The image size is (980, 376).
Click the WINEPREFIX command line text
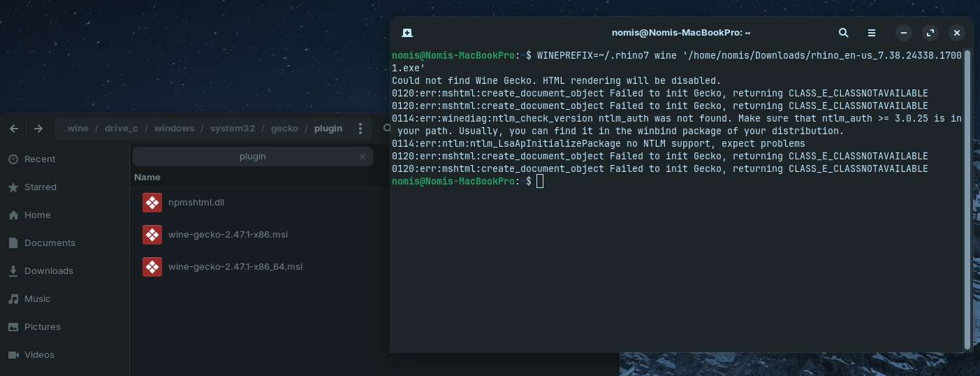coord(677,62)
